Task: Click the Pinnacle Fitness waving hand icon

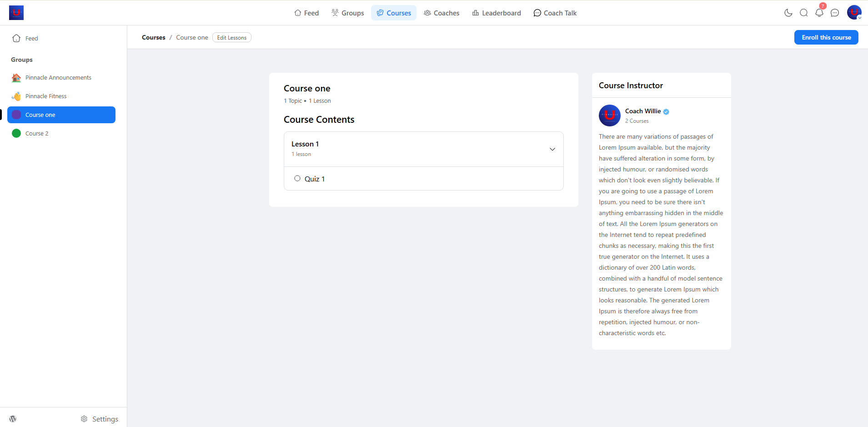Action: (x=16, y=96)
